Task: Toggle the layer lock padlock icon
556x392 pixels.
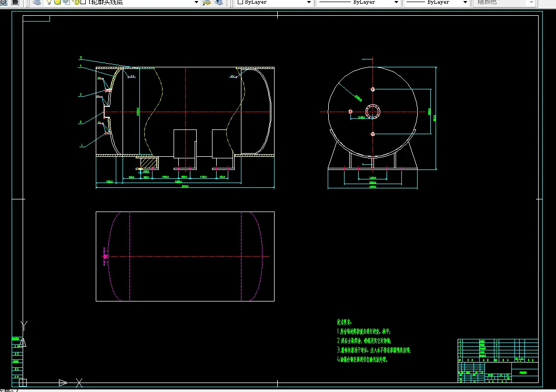Action: coord(77,2)
